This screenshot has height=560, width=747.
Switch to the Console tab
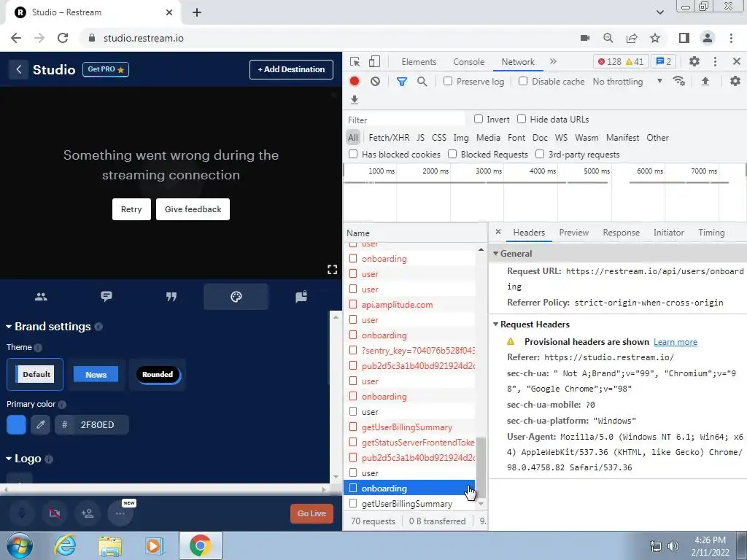(x=469, y=62)
